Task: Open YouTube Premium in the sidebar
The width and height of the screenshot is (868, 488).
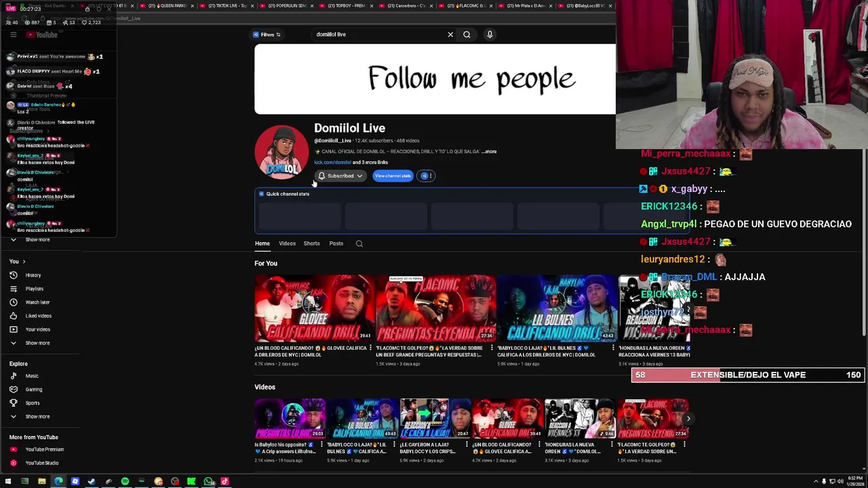Action: coord(44,449)
